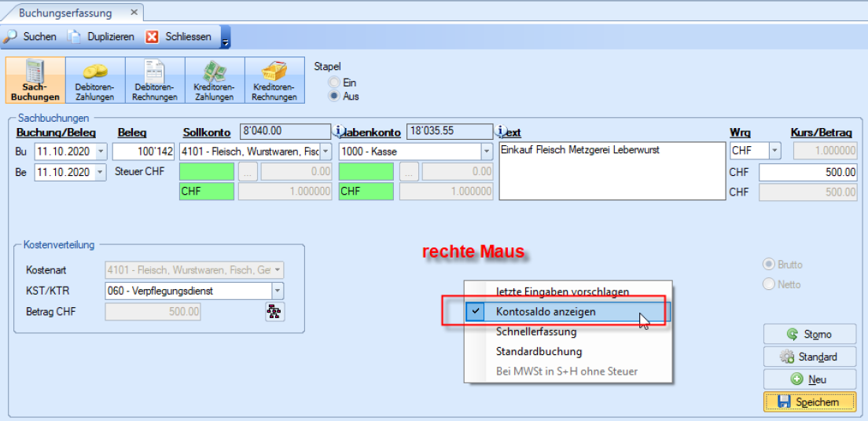Click the Sollkonto tax ellipsis button
Image resolution: width=868 pixels, height=421 pixels.
247,173
